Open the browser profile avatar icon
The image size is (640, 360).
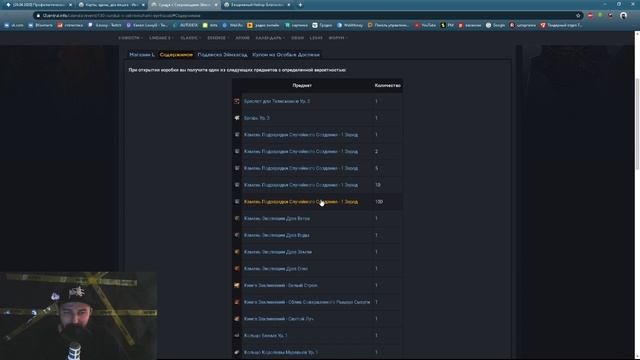click(623, 16)
